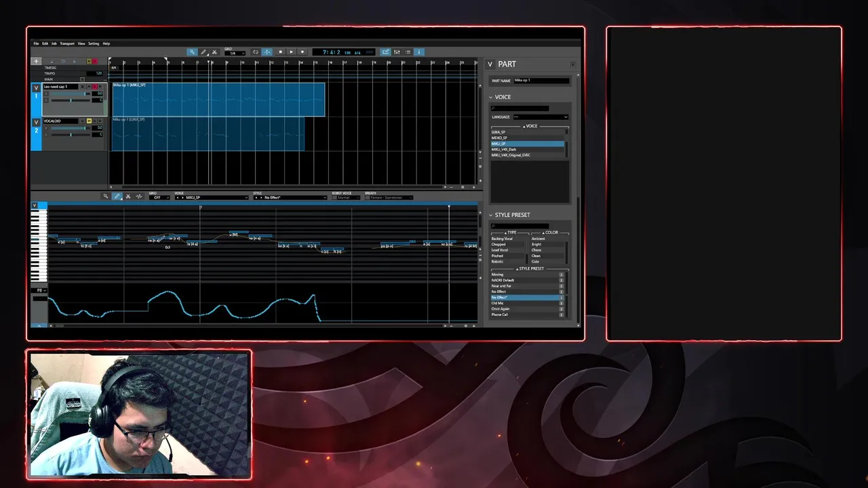Select the Miku op 1 (MIKU_SP) part clip
The height and width of the screenshot is (488, 868).
pyautogui.click(x=218, y=100)
